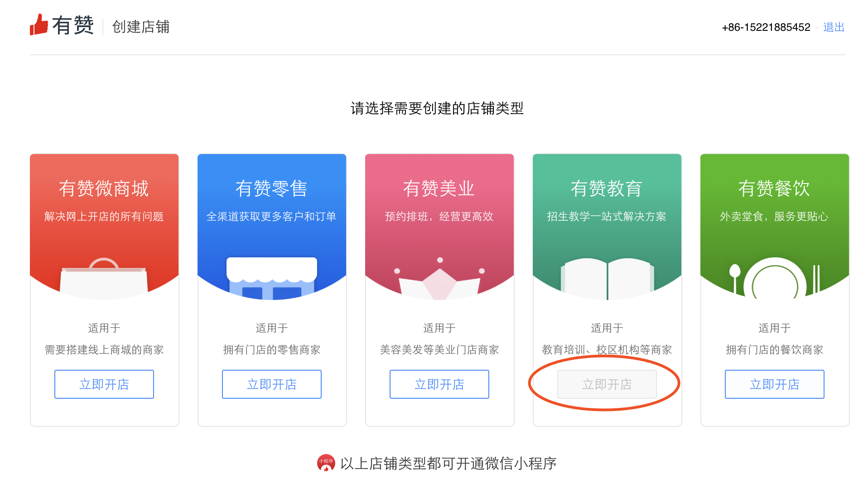Click the 有赞 brand name text

pos(73,25)
